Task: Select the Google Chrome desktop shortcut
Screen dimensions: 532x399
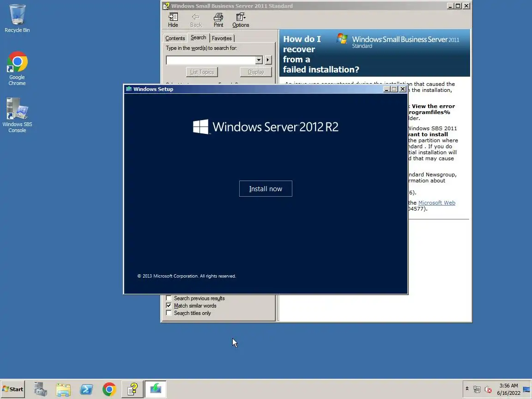Action: (17, 68)
